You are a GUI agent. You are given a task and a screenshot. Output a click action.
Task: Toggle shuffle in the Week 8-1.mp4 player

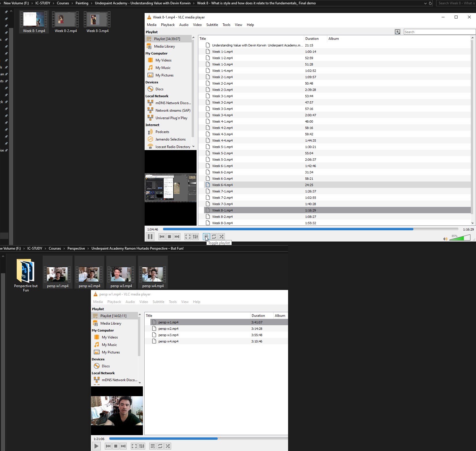(x=221, y=237)
